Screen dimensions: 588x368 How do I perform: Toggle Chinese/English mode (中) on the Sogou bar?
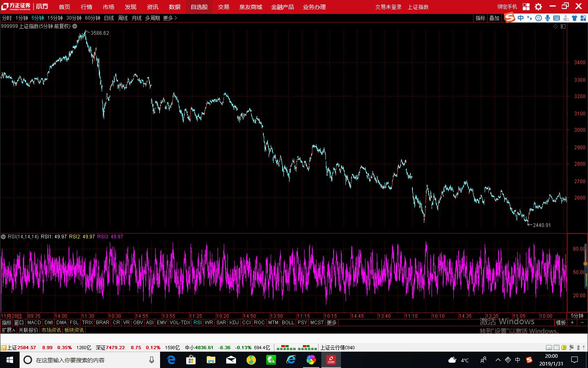[x=521, y=18]
